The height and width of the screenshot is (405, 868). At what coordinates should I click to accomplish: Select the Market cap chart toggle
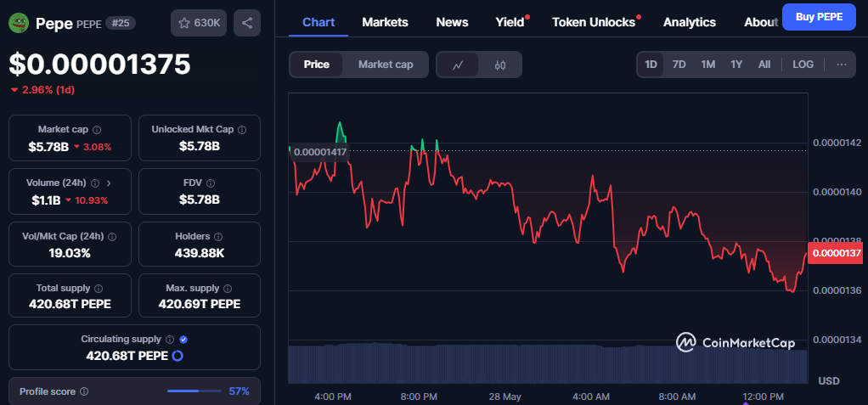386,65
